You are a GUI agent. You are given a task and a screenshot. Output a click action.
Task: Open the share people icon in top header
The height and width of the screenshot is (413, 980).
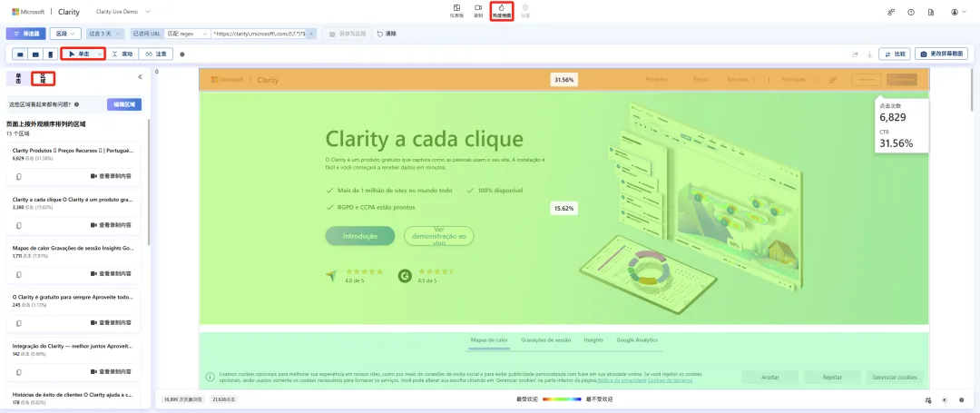(891, 12)
